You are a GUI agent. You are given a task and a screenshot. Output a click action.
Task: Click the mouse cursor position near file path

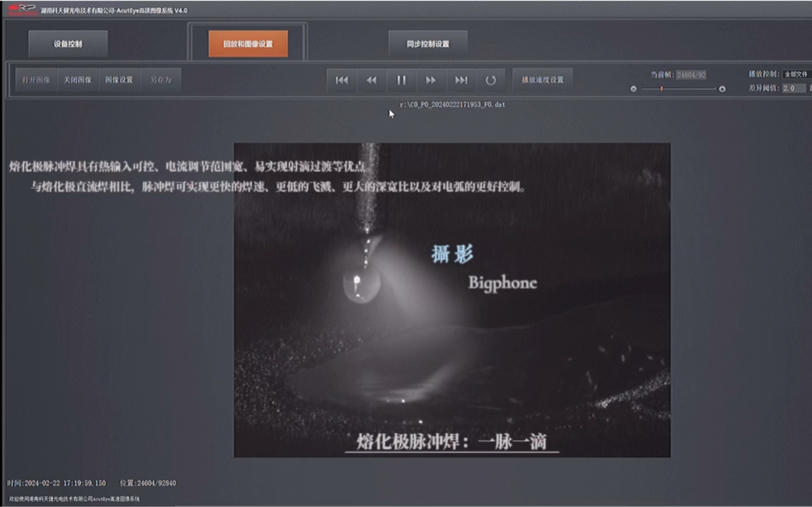[391, 113]
